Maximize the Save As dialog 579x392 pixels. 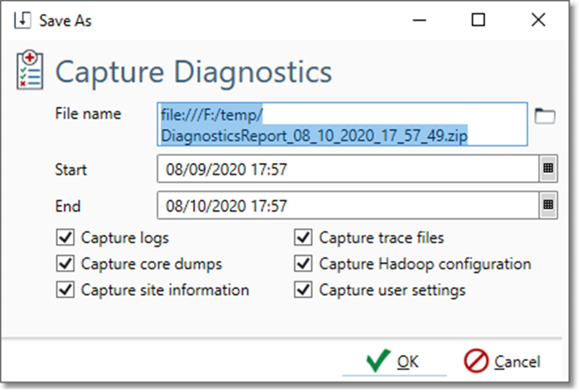[x=479, y=21]
